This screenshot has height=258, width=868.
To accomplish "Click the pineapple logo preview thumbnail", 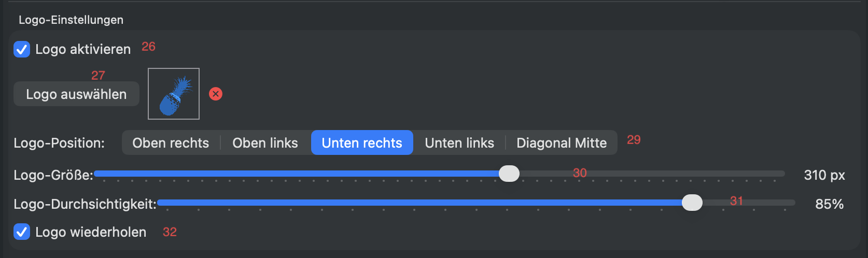I will [174, 94].
